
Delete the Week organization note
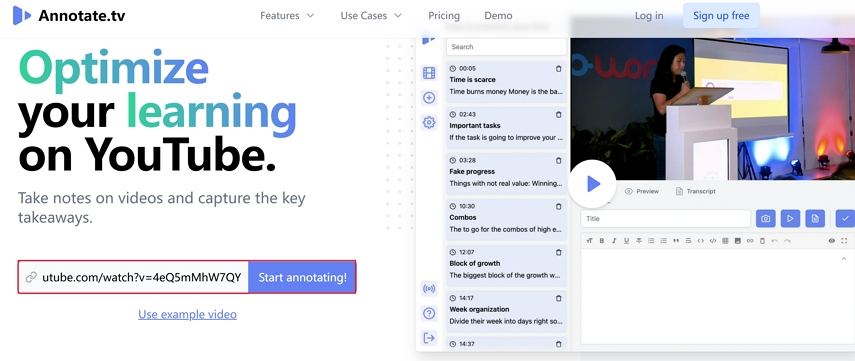(x=558, y=298)
